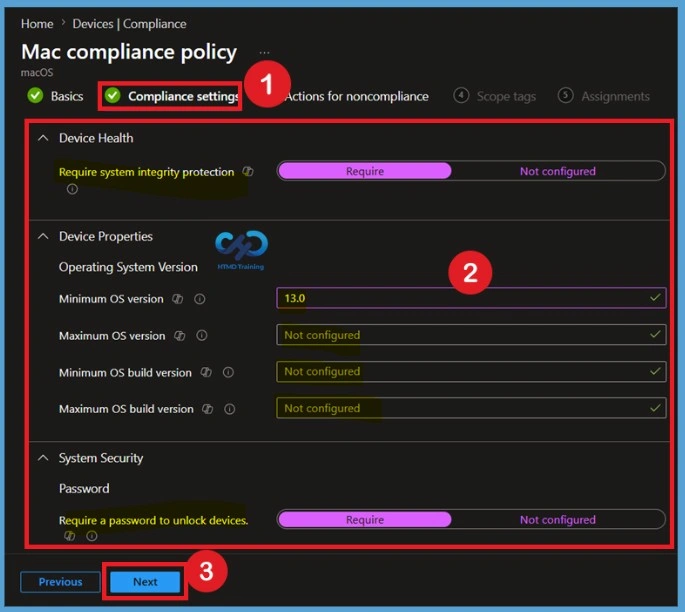The width and height of the screenshot is (685, 612).
Task: Show info tooltip for Maximum OS build version
Action: pyautogui.click(x=229, y=409)
